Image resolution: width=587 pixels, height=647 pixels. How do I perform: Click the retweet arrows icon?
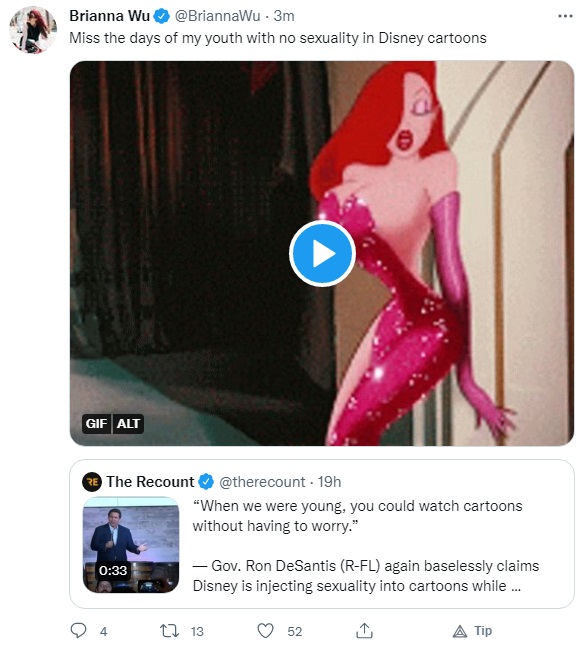click(x=169, y=630)
